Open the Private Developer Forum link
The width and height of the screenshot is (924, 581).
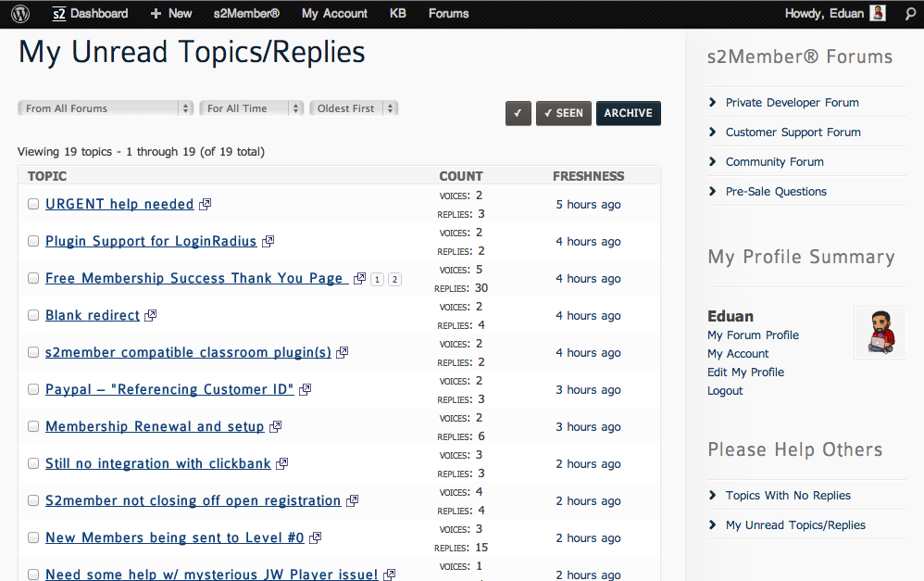(x=792, y=103)
